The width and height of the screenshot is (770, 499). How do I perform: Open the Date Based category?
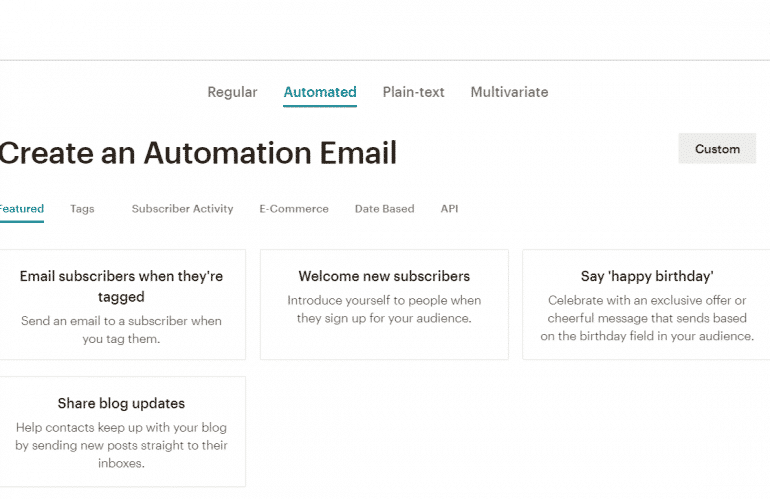pos(385,209)
